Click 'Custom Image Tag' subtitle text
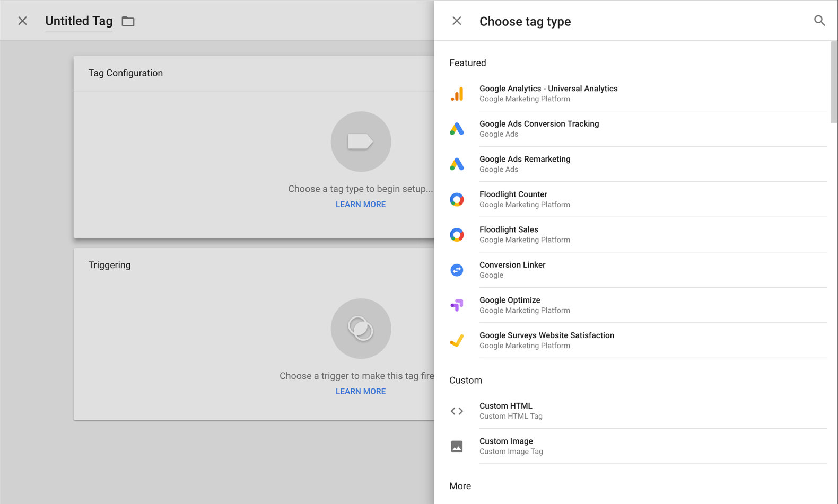Screen dimensions: 838x504 point(511,452)
